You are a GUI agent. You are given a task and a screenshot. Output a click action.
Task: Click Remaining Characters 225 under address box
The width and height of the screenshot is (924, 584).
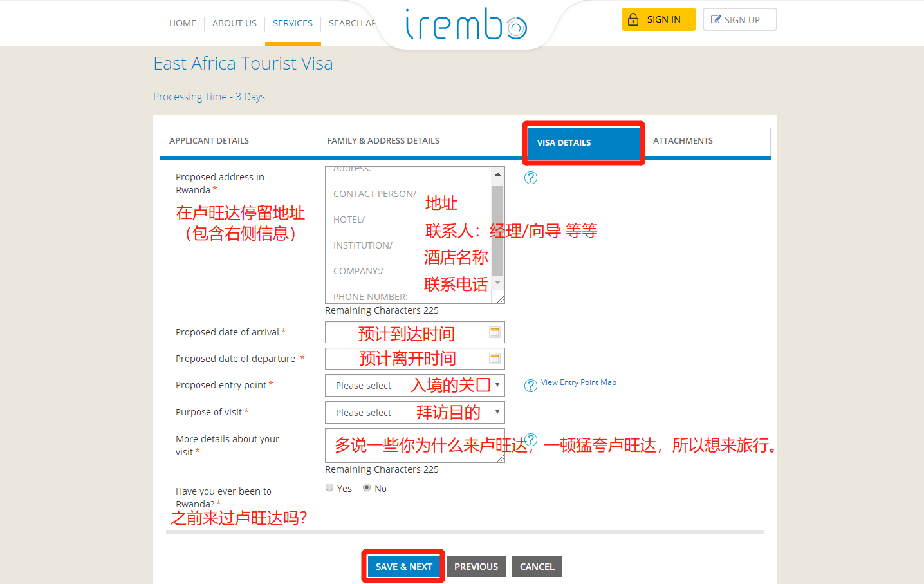[382, 310]
